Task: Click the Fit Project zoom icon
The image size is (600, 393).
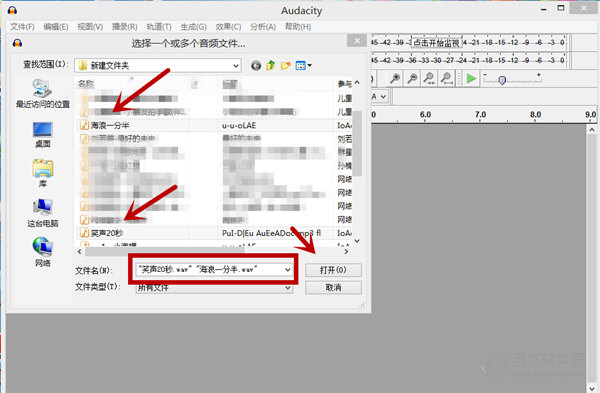Action: [x=446, y=79]
